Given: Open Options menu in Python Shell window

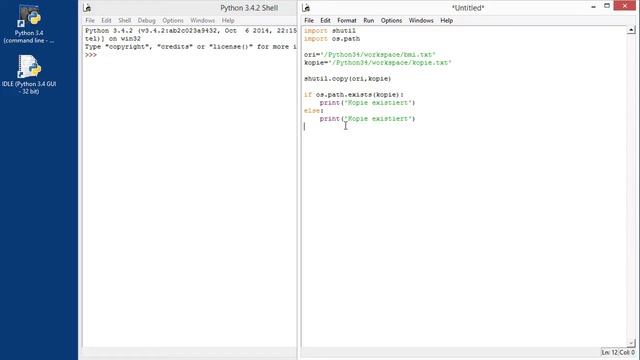Looking at the screenshot, I should click(x=173, y=20).
